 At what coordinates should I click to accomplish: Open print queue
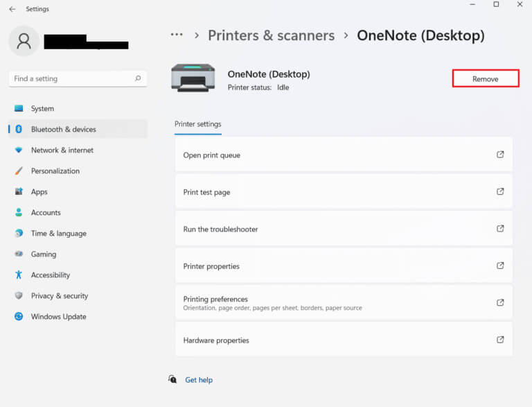click(x=344, y=155)
